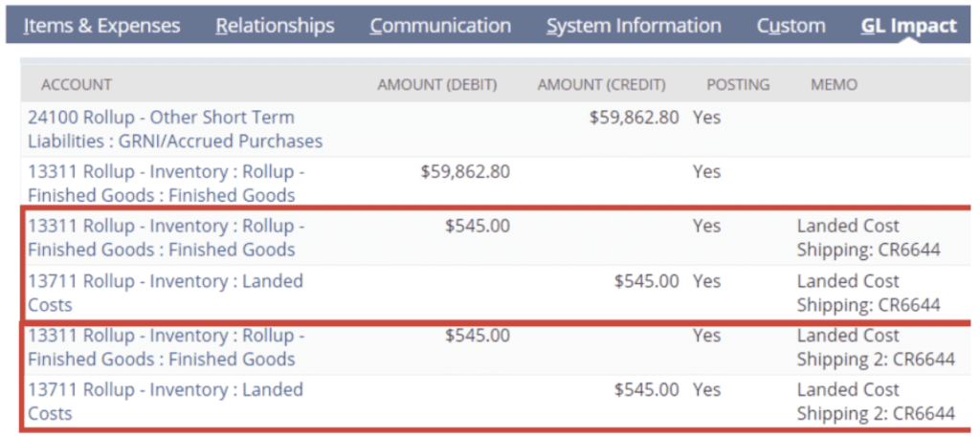
Task: Open 13311 account link for Shipping 2: CR6644
Action: point(166,347)
